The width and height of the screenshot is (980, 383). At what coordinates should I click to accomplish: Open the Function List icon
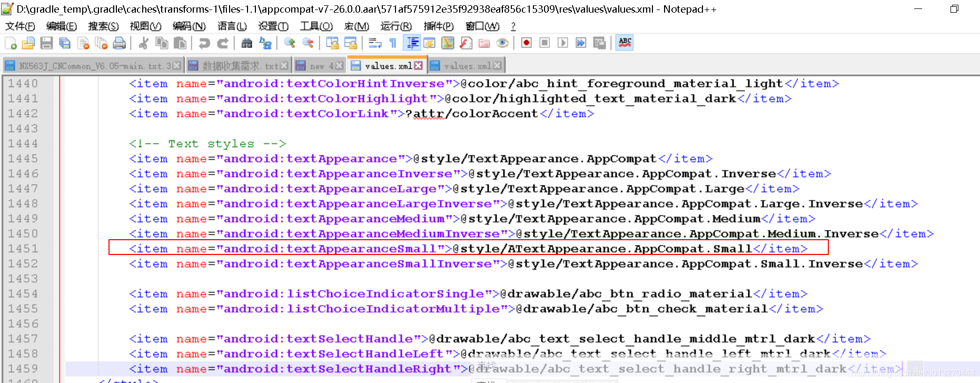pos(466,43)
